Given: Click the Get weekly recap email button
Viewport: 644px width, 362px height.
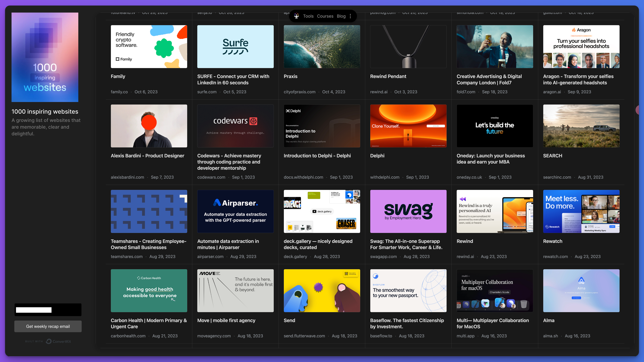Looking at the screenshot, I should [48, 326].
